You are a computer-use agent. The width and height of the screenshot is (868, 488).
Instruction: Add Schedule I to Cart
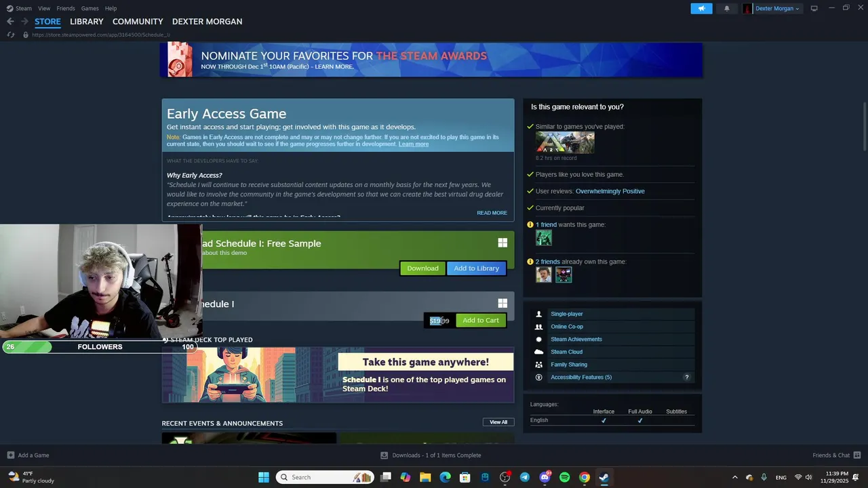click(481, 321)
